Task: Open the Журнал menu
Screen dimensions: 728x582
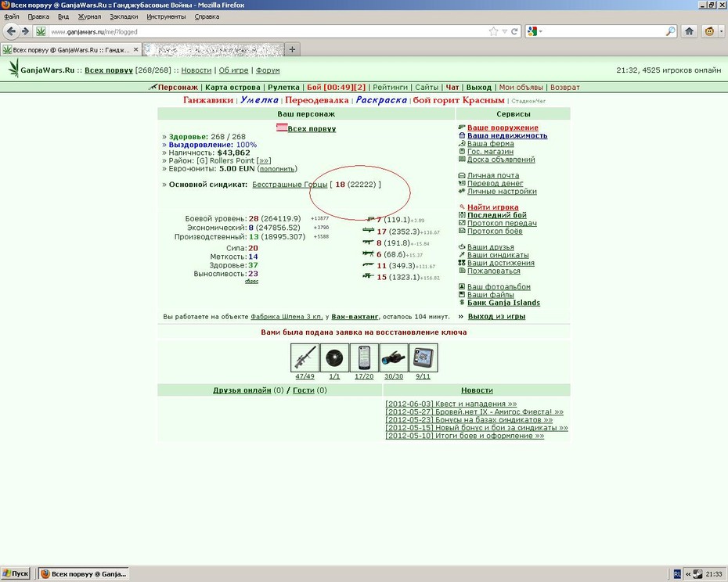Action: [x=89, y=16]
